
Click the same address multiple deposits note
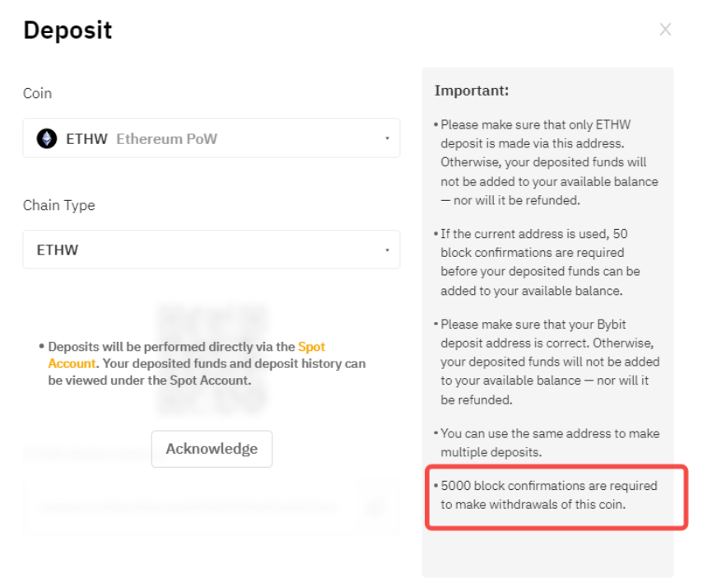point(548,442)
